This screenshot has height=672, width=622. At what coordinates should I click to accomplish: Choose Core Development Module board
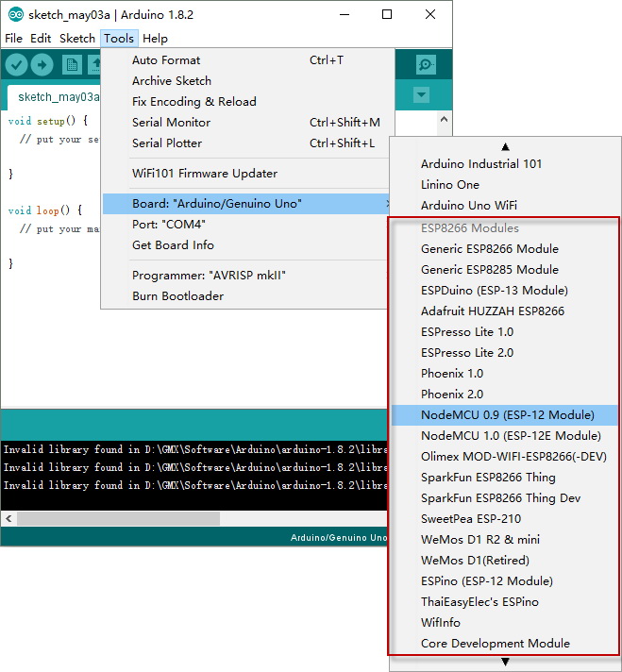505,644
